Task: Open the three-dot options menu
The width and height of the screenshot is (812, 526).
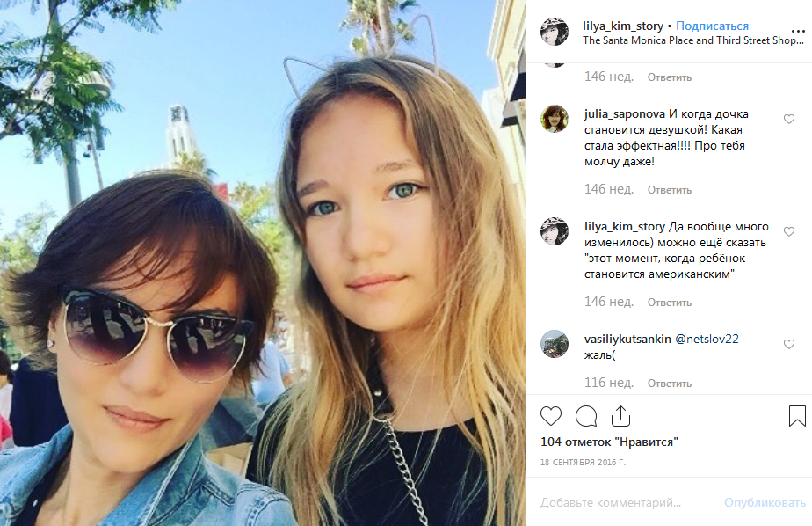Action: point(798,33)
